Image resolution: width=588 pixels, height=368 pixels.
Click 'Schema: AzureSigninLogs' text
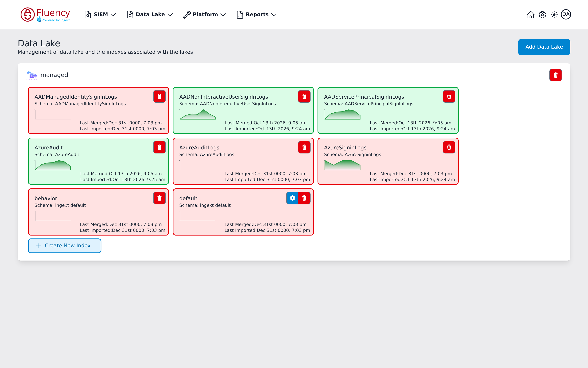point(353,155)
